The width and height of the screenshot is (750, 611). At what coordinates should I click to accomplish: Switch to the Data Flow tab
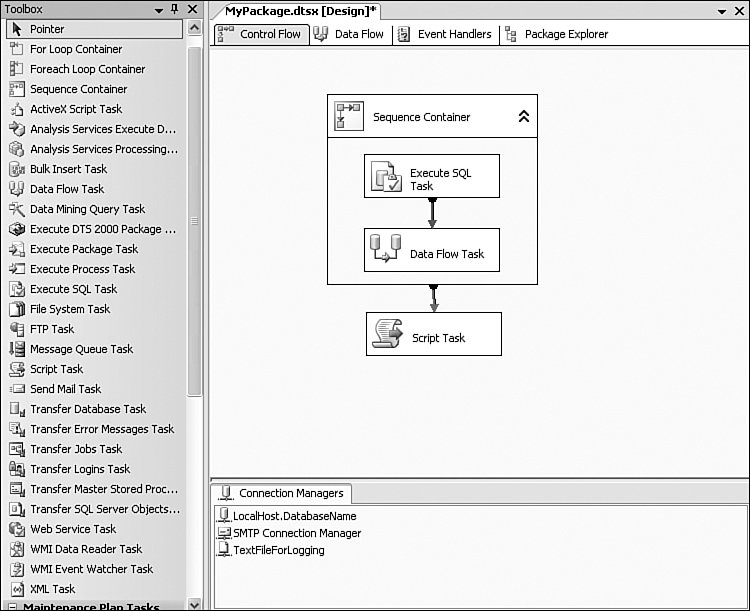point(350,34)
